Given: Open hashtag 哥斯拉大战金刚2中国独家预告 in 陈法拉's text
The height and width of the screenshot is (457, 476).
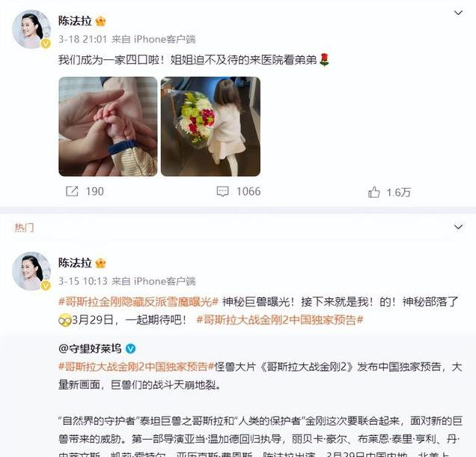Looking at the screenshot, I should coord(280,320).
